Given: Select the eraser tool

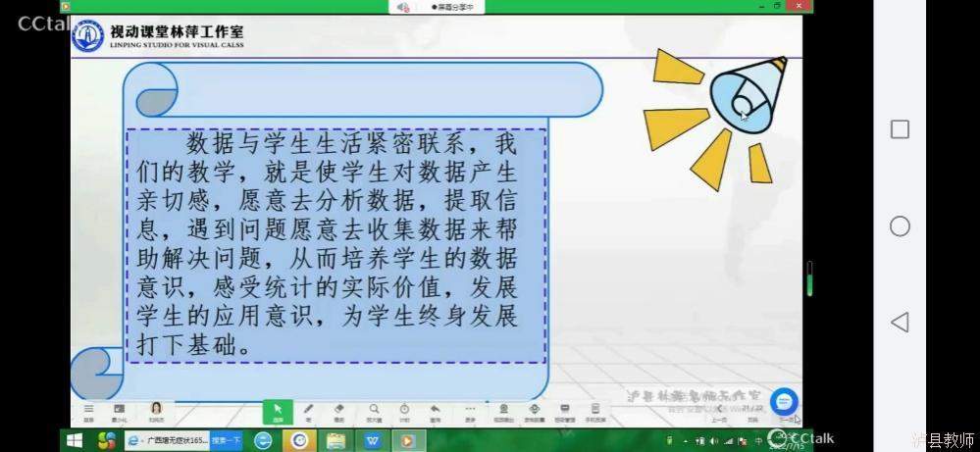Looking at the screenshot, I should [339, 412].
